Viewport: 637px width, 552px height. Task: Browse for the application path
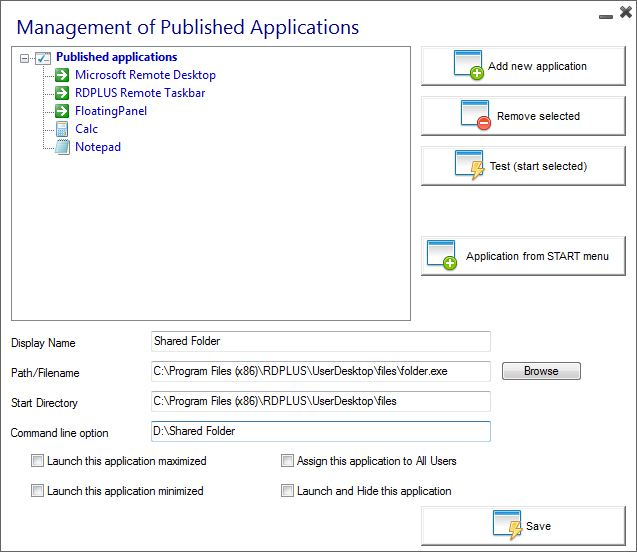coord(541,371)
